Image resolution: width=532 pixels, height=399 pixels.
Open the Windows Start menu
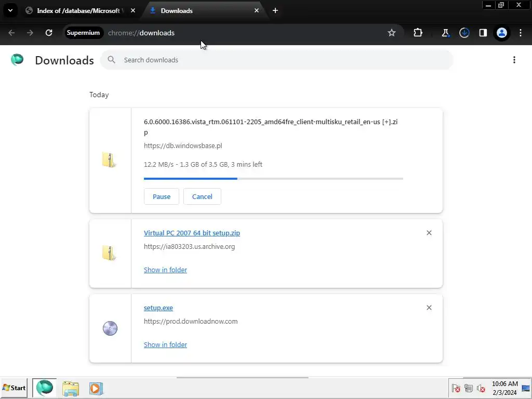click(14, 388)
